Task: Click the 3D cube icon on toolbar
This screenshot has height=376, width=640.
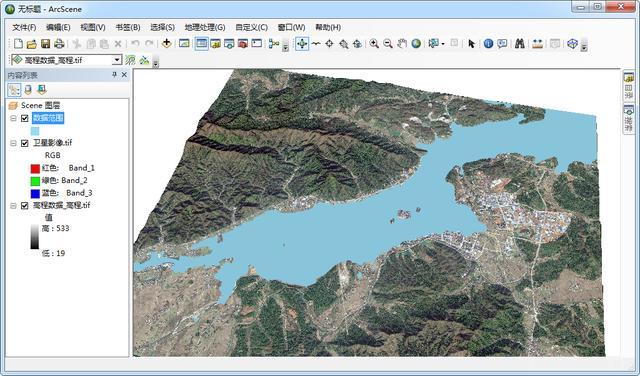Action: point(573,43)
